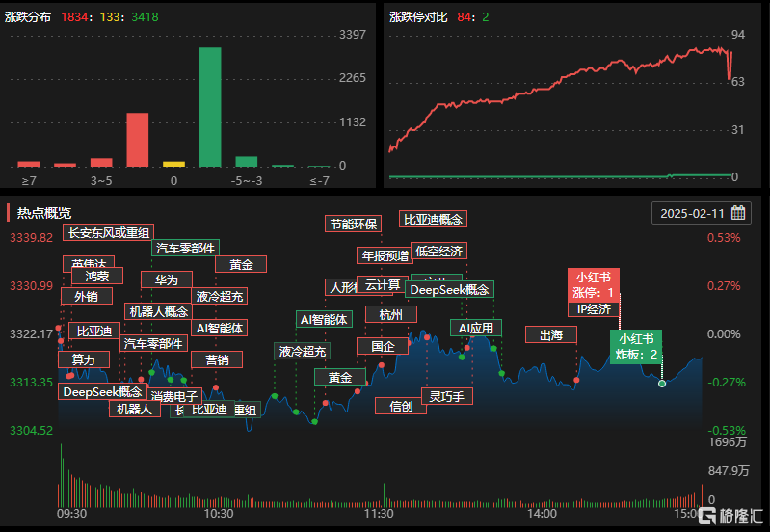Click the 国企 hotspot tag
The height and width of the screenshot is (532, 770).
click(x=383, y=346)
